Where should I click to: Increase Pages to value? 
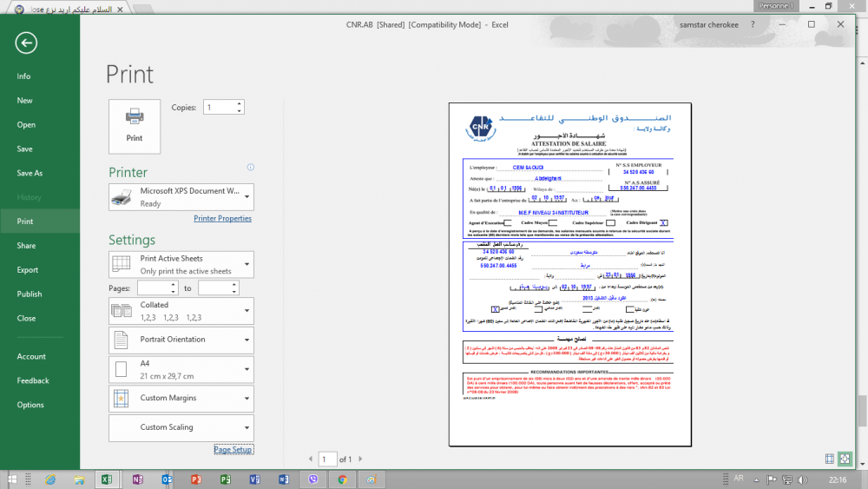pos(234,285)
